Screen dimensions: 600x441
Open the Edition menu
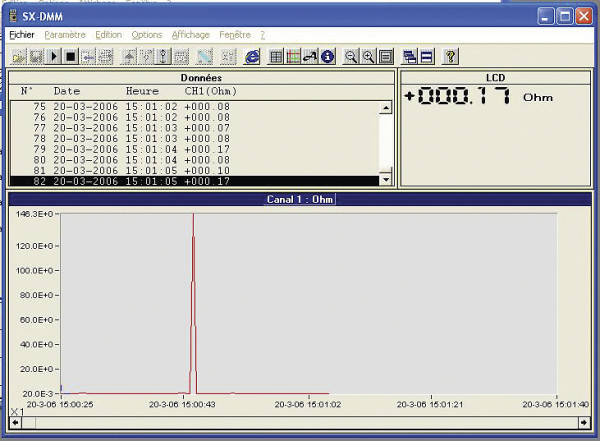tap(109, 35)
